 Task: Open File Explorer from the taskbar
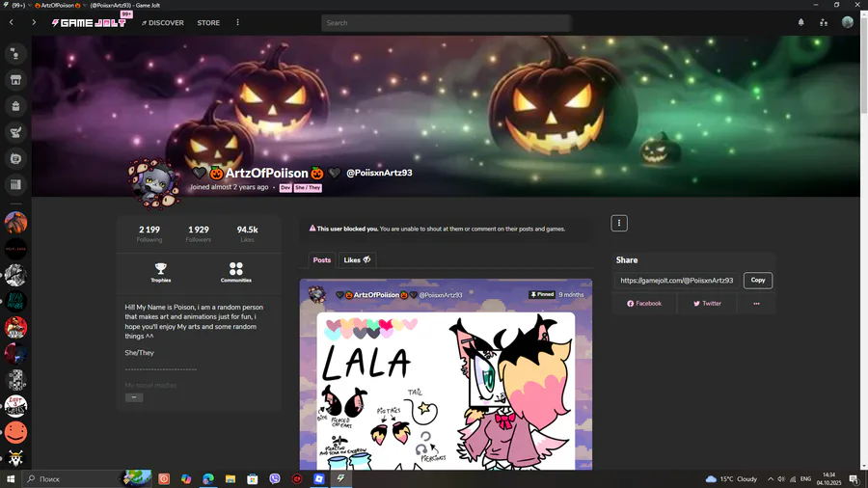pos(231,478)
